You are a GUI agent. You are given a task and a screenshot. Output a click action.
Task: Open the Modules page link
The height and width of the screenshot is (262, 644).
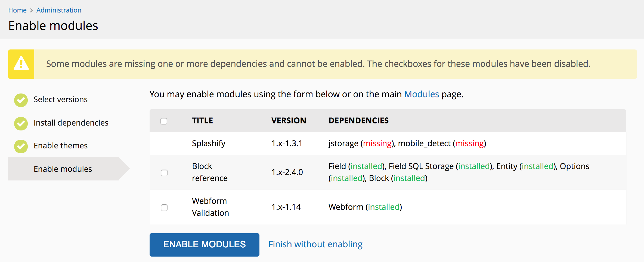[x=422, y=94]
